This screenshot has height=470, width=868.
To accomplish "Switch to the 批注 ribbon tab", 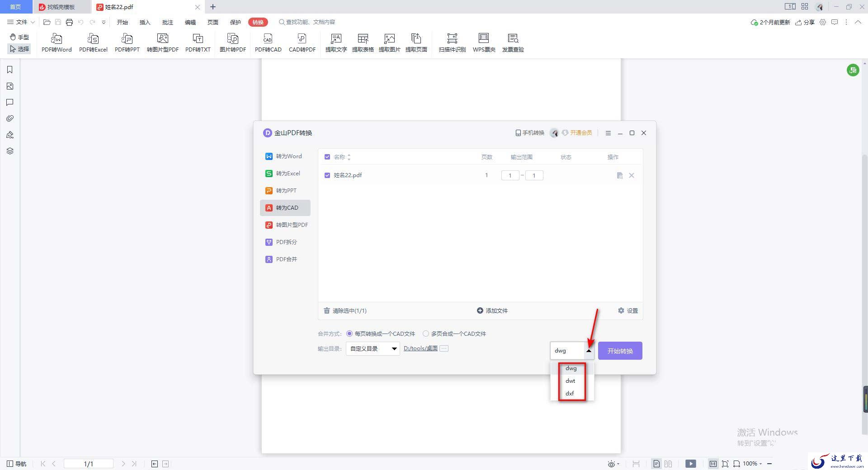I will pos(167,22).
